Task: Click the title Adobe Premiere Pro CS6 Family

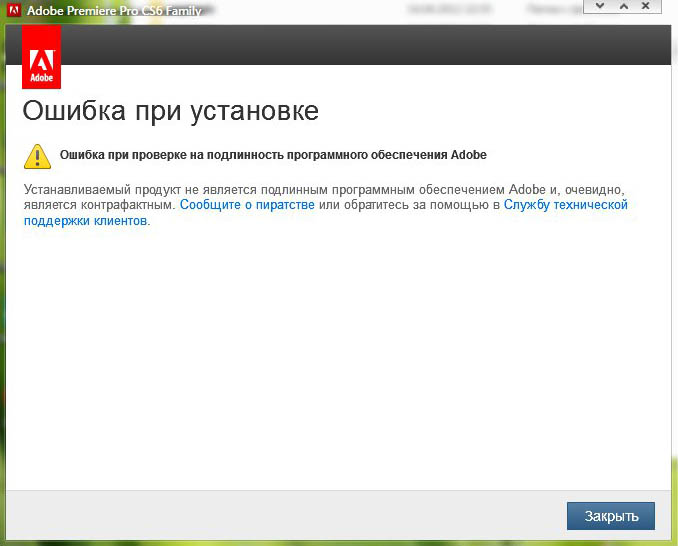Action: pyautogui.click(x=114, y=10)
